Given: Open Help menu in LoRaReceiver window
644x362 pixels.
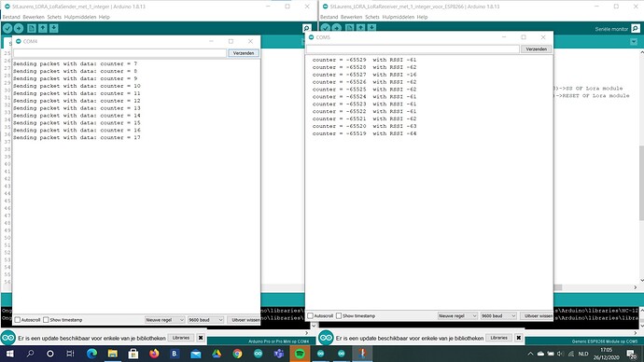Looking at the screenshot, I should (x=422, y=17).
